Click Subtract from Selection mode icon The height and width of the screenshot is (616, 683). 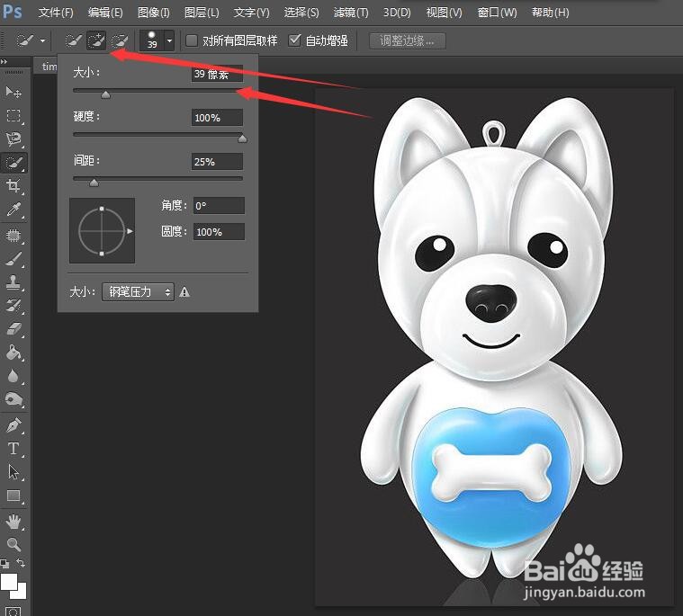[120, 41]
